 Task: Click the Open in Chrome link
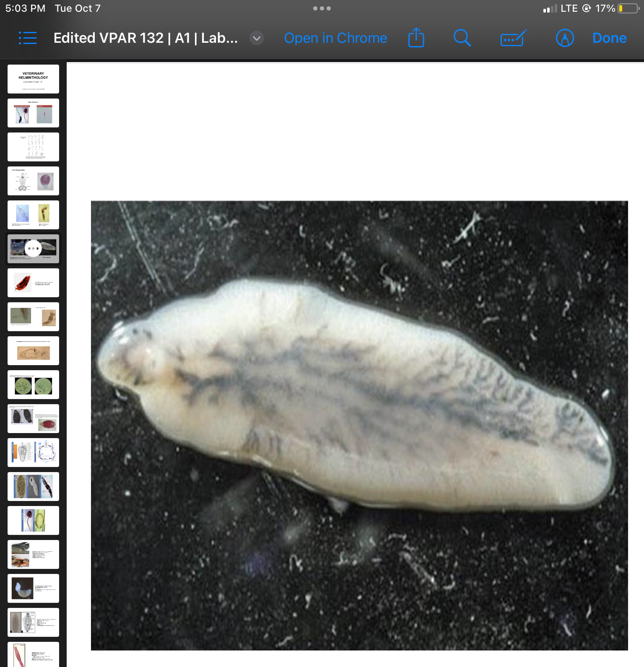(x=335, y=38)
